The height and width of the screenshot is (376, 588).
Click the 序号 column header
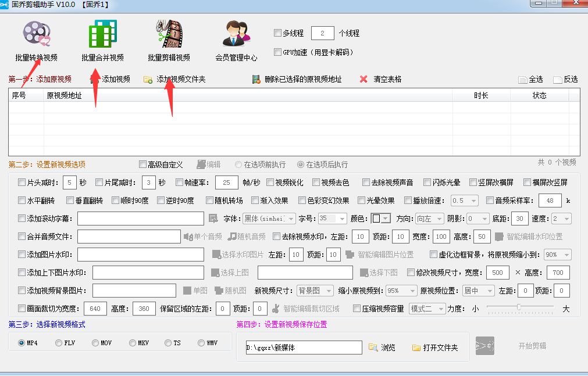[26, 95]
